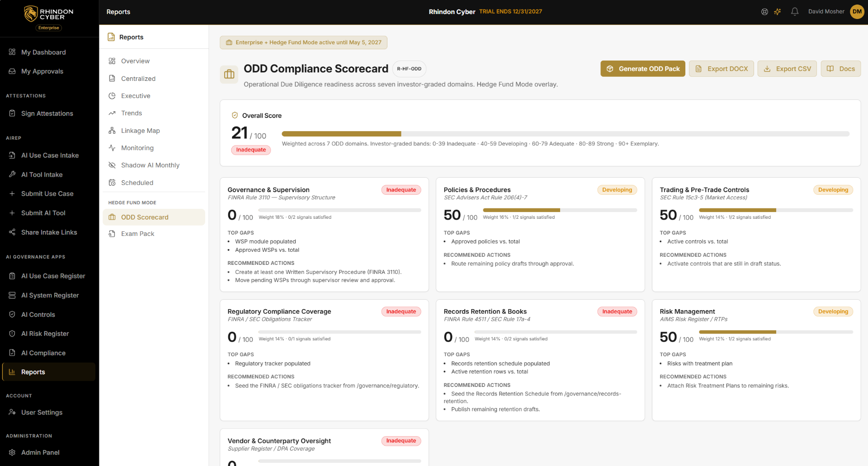Click the My Dashboard grid icon

(12, 52)
